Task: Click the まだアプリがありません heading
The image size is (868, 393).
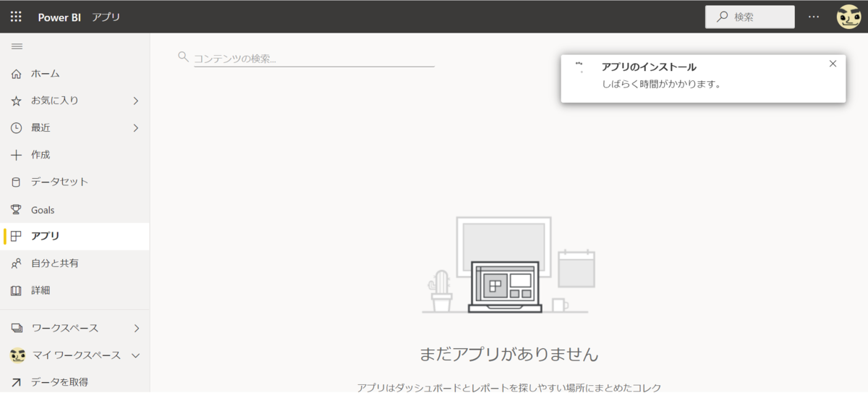Action: [x=509, y=355]
